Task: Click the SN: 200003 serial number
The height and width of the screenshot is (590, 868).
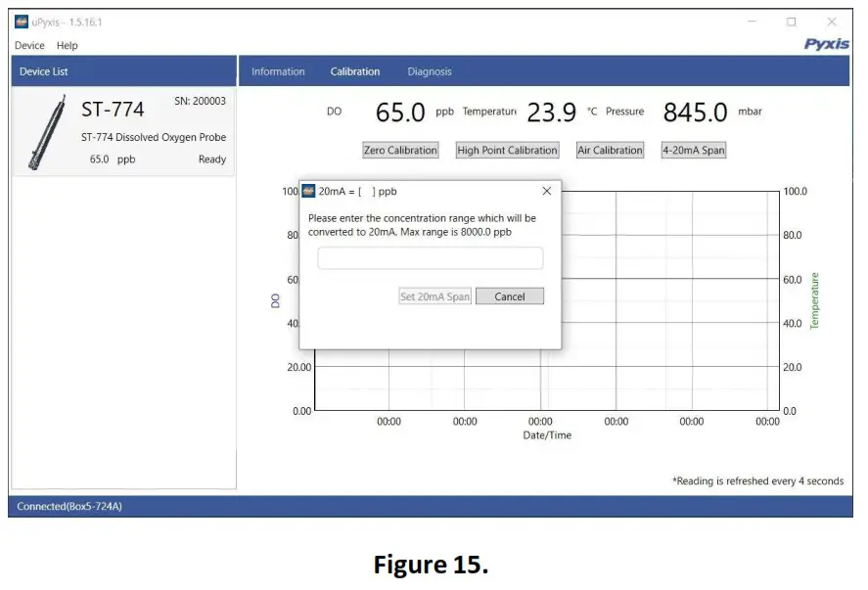Action: (x=200, y=101)
